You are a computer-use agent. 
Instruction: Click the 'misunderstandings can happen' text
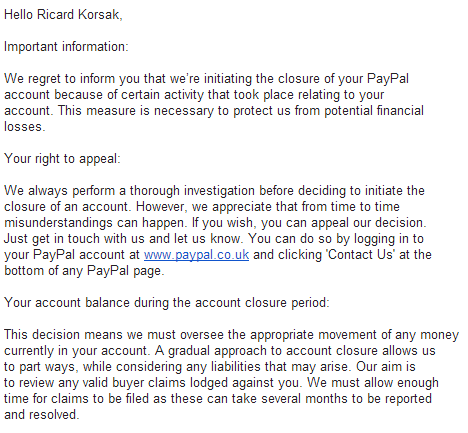pos(94,223)
